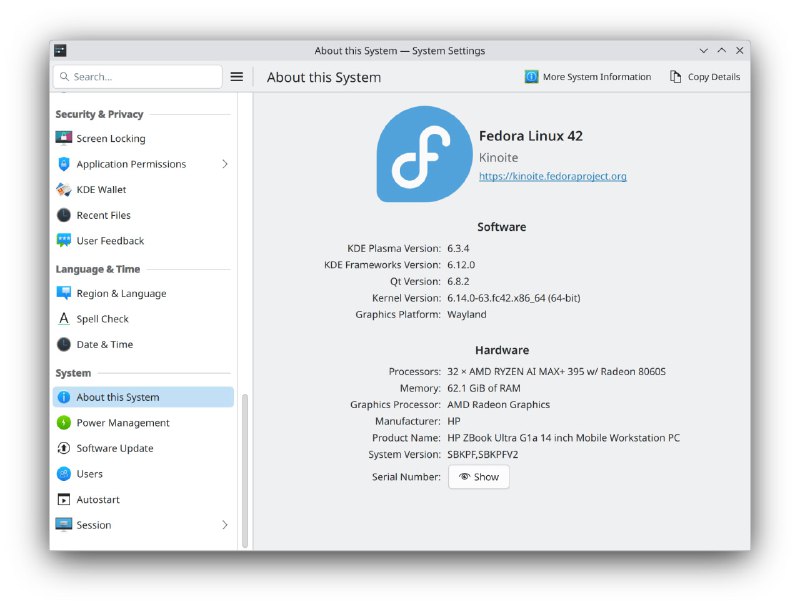Click the Fedora Linux 42 heading
The height and width of the screenshot is (609, 800).
click(x=531, y=136)
